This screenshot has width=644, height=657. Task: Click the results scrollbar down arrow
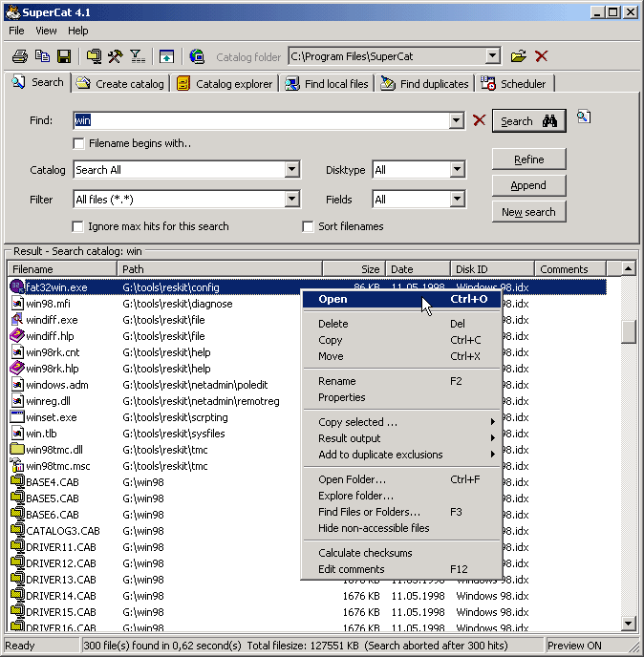[x=628, y=623]
